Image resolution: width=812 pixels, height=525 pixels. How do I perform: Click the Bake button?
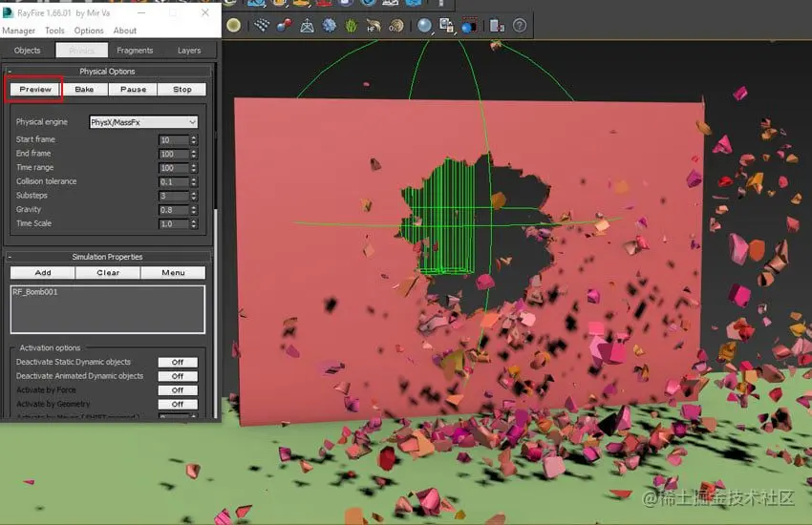coord(84,90)
